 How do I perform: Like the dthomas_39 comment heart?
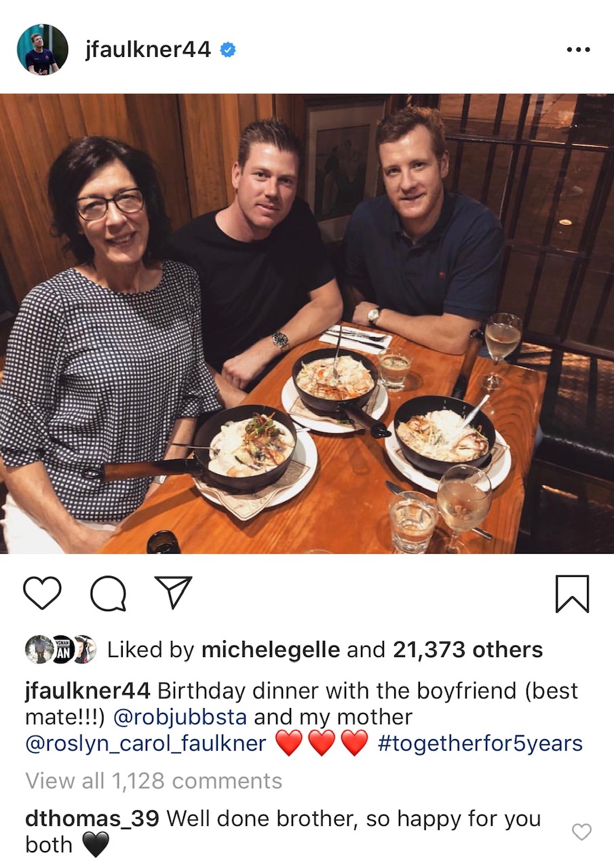581,831
